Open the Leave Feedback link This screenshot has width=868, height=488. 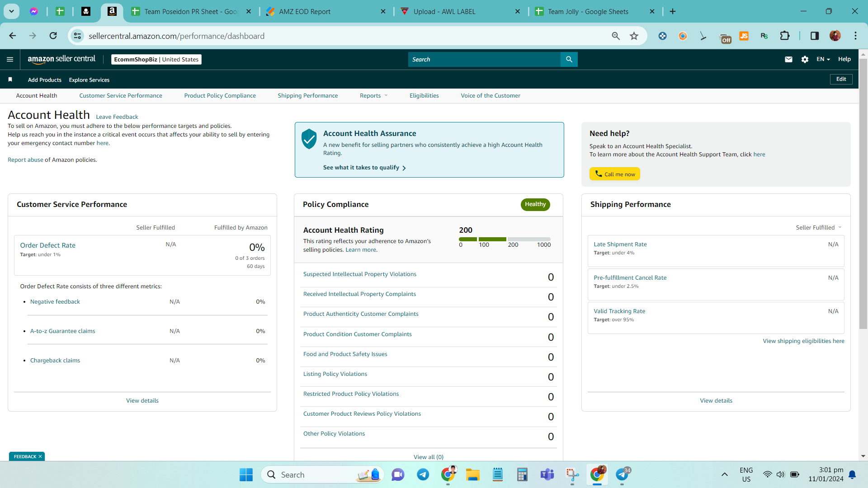117,117
